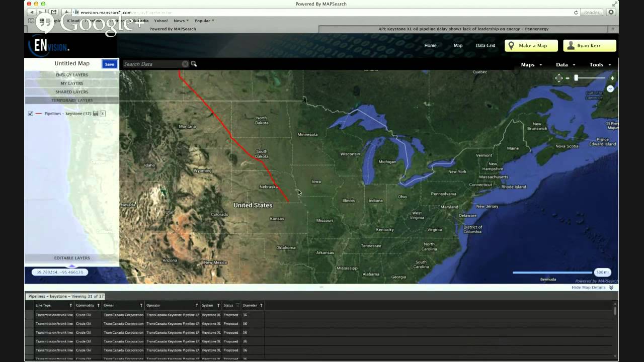Expand the Energy Layers section
The height and width of the screenshot is (362, 644).
tap(71, 75)
